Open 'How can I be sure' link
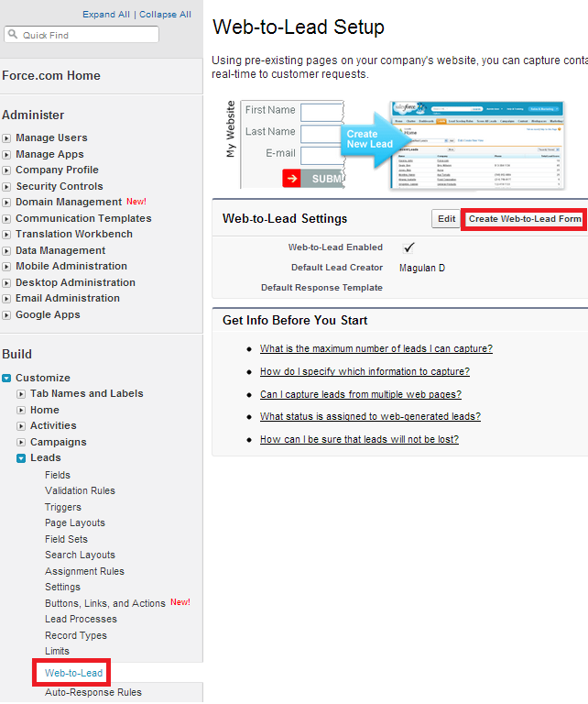588x704 pixels. coord(359,439)
